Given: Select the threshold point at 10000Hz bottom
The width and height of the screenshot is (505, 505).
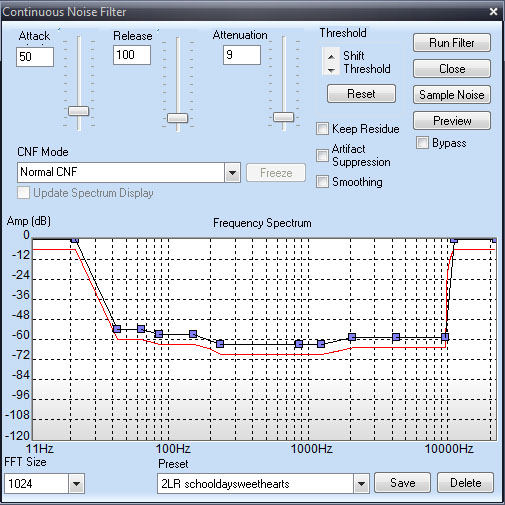Looking at the screenshot, I should coord(445,337).
